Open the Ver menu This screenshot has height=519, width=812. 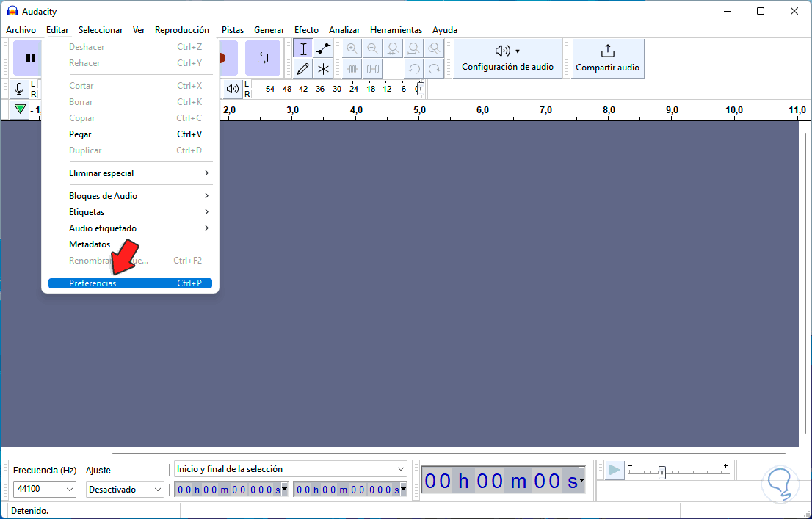[x=139, y=30]
